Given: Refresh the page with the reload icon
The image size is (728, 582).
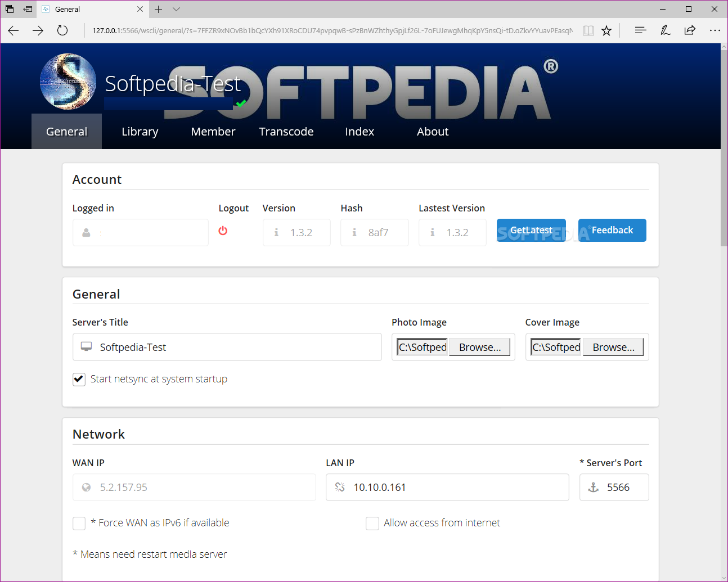Looking at the screenshot, I should [62, 30].
